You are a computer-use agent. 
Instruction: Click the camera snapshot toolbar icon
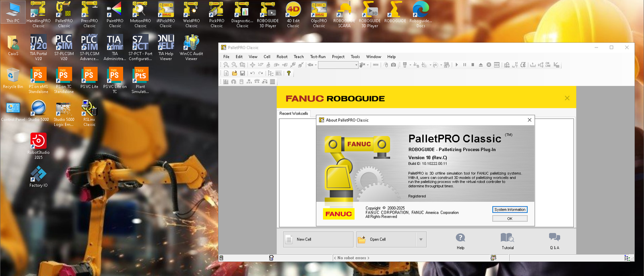(x=394, y=65)
